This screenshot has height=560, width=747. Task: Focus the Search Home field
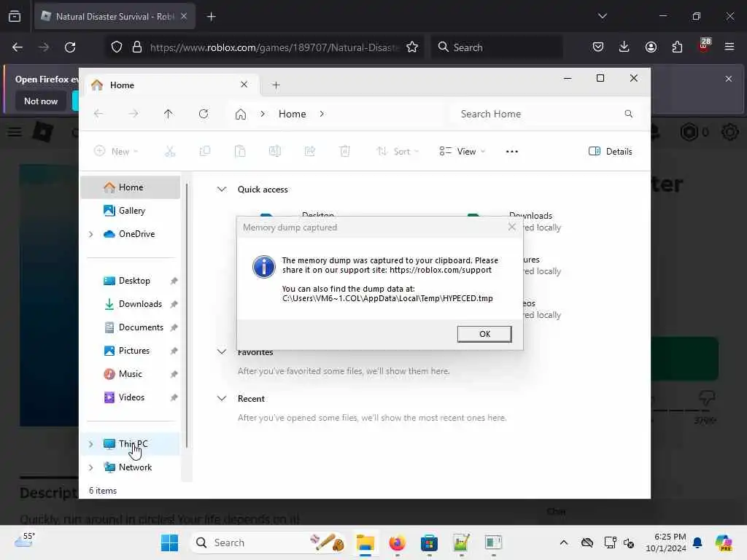pos(546,114)
